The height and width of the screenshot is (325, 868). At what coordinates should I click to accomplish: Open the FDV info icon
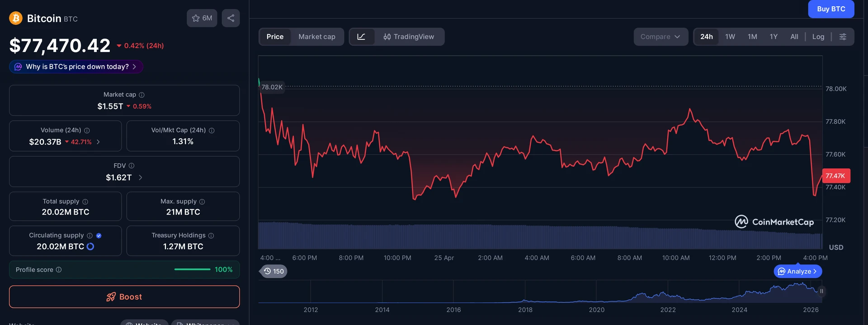(x=132, y=166)
